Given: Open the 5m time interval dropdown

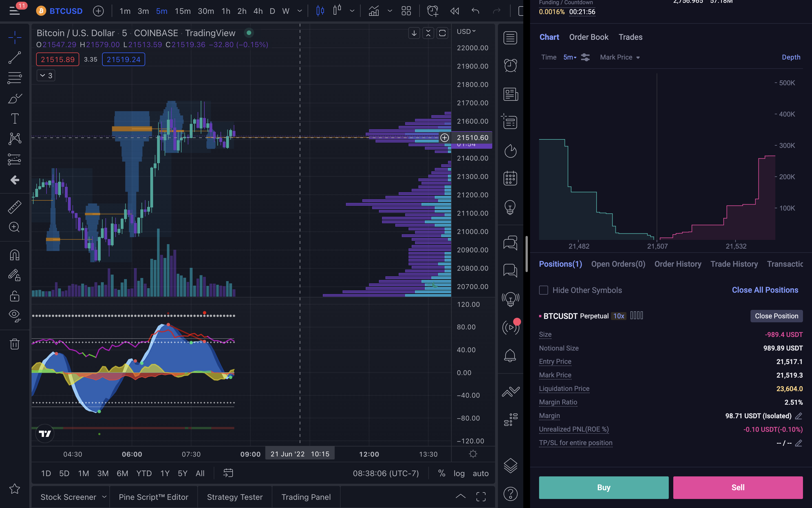Looking at the screenshot, I should tap(570, 58).
